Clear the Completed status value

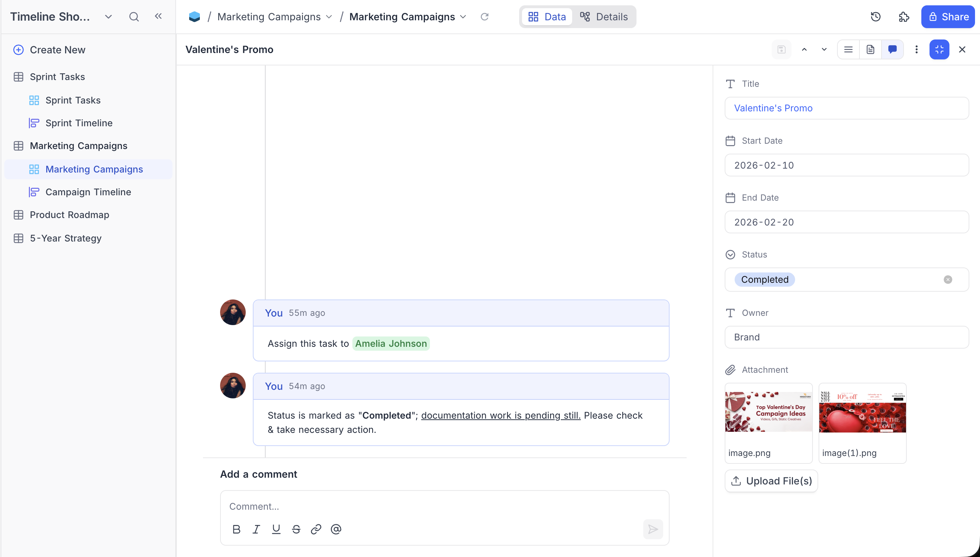(x=948, y=280)
